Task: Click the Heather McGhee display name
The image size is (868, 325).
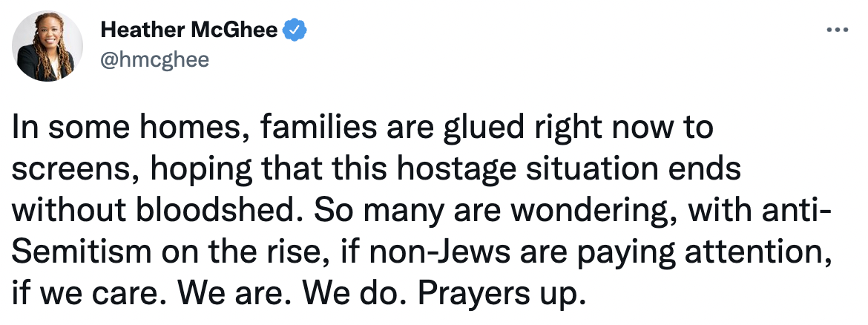Action: (189, 30)
